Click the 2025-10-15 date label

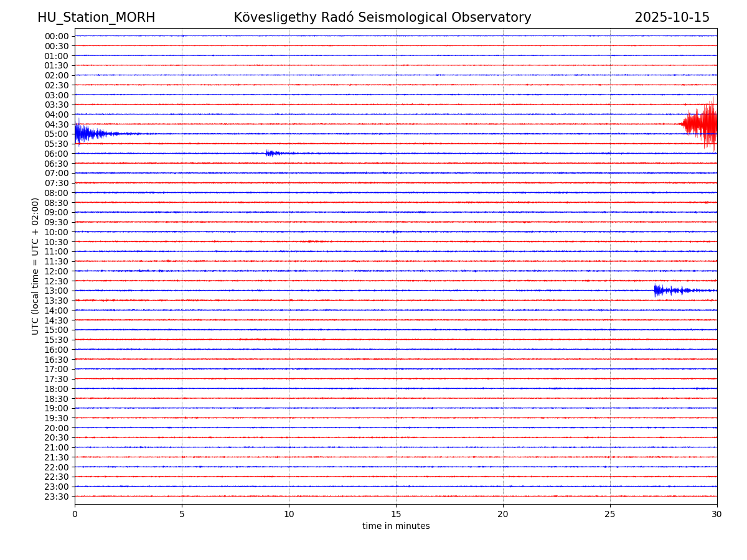pyautogui.click(x=672, y=17)
